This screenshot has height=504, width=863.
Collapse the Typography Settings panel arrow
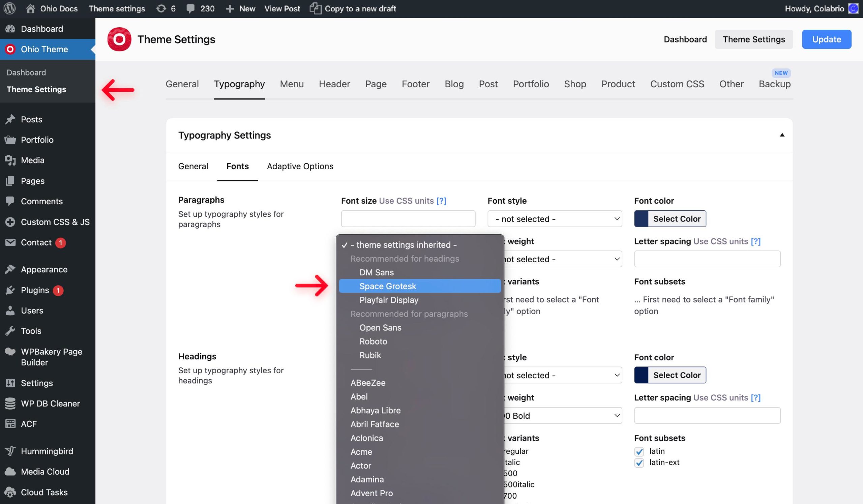(782, 135)
